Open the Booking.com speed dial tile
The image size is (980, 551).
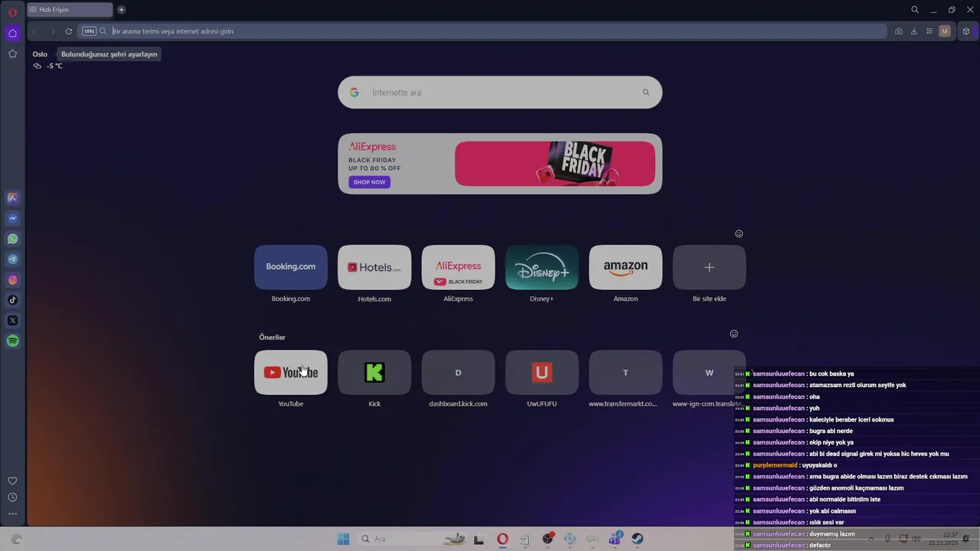click(x=291, y=267)
